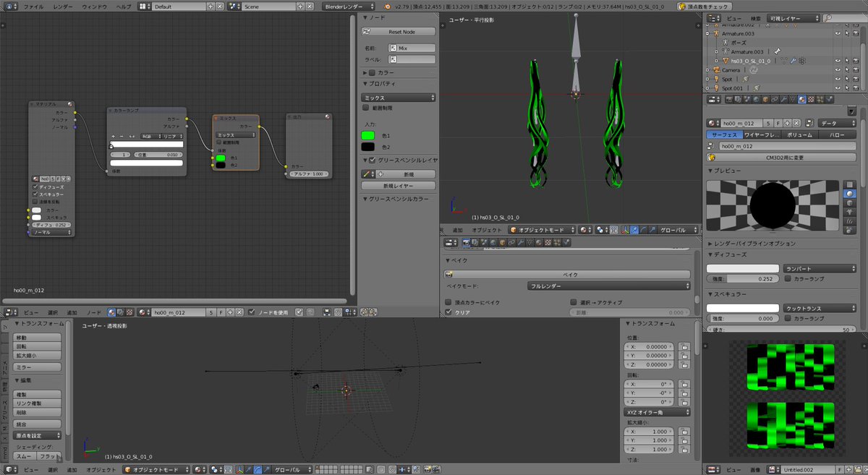Viewport: 868px width, 475px height.
Task: Select compositing node tree type in node header
Action: point(121,312)
